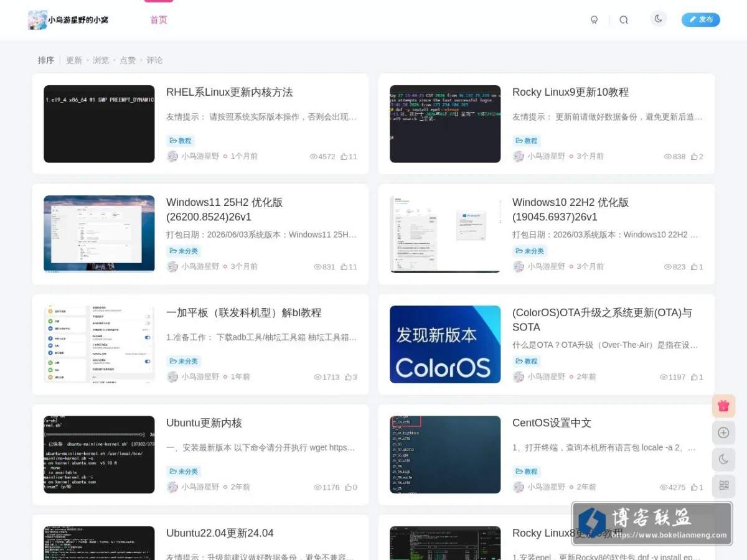
Task: Click site title 小鸟游星野的小窝
Action: point(78,20)
